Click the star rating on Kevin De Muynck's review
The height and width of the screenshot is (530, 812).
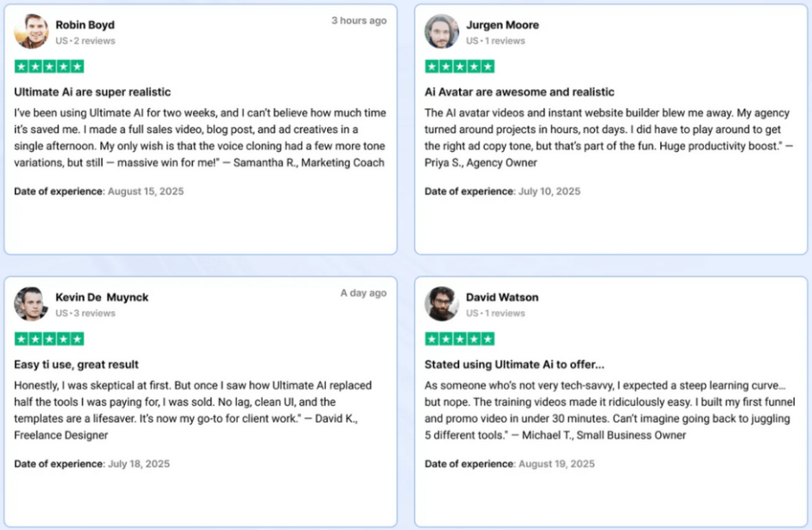tap(49, 339)
